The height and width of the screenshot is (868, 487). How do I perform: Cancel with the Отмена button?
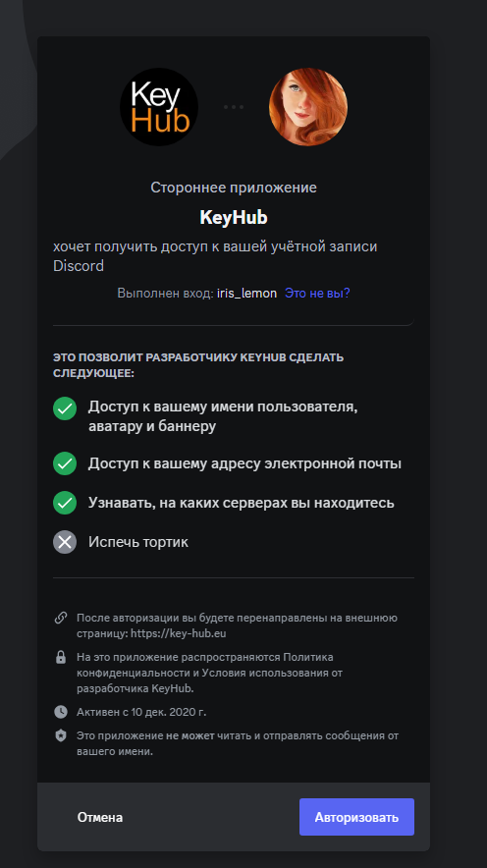100,817
